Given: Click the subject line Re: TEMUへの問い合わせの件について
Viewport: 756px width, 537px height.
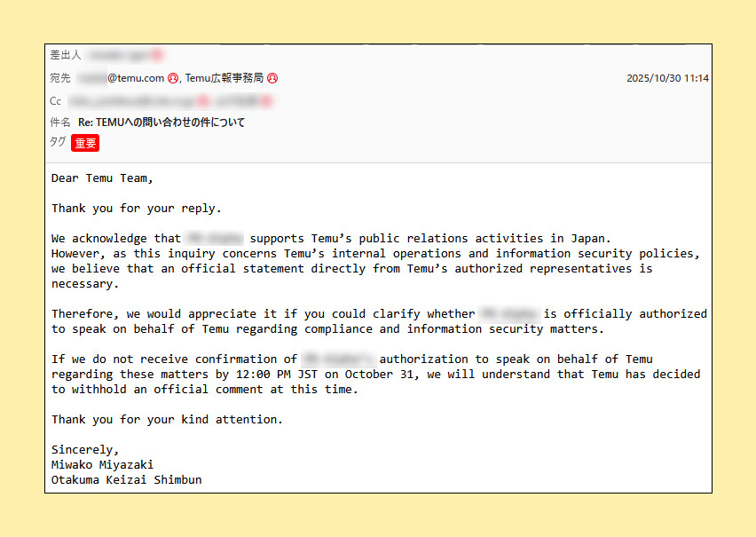Looking at the screenshot, I should pos(161,122).
